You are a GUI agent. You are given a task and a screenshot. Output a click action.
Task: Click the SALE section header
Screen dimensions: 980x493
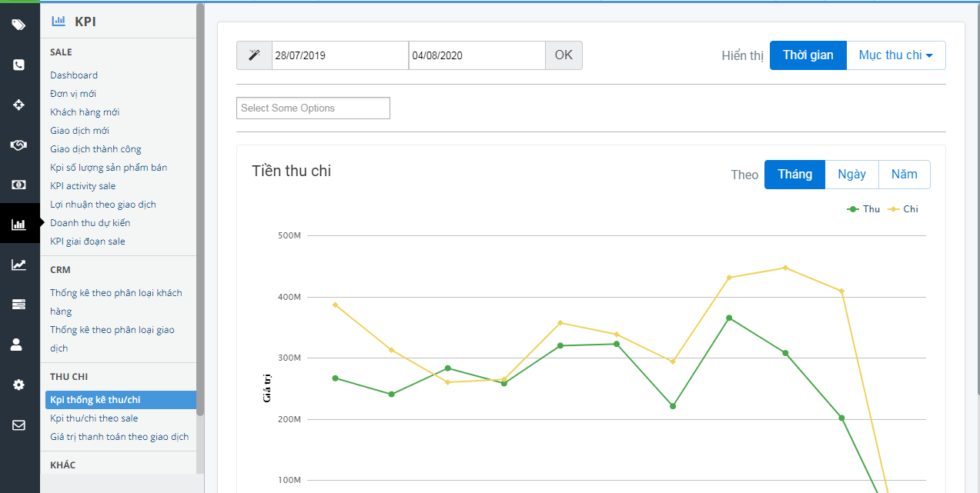click(x=61, y=52)
